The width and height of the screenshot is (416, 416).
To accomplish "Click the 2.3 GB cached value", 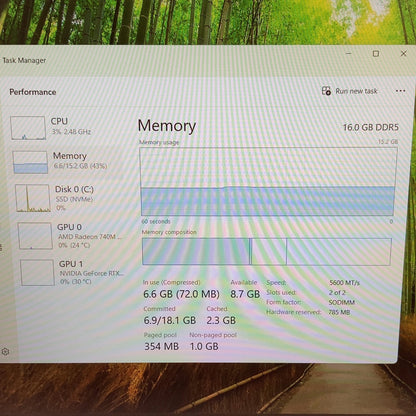I will (221, 321).
